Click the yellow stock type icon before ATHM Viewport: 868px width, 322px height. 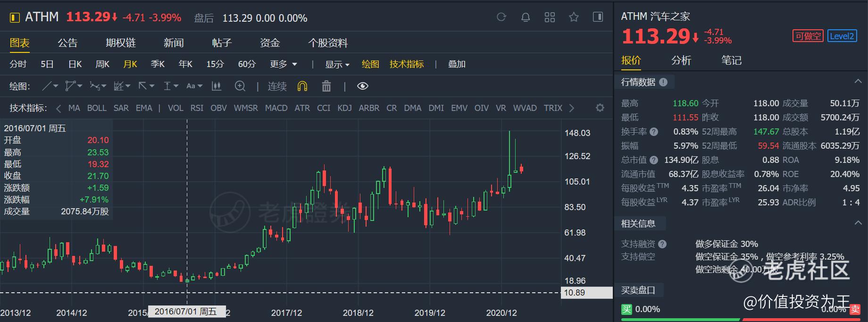(15, 18)
